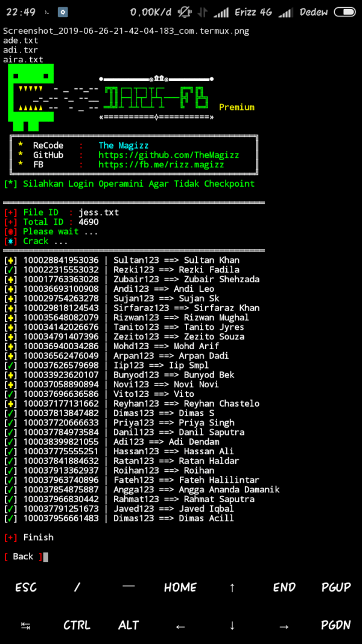Open the fb.me/rizz.magizz link

click(x=161, y=164)
